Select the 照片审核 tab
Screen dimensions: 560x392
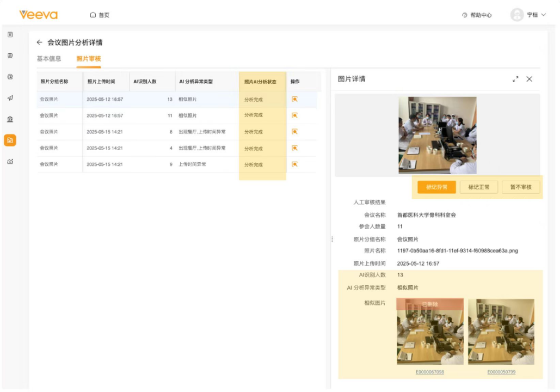pyautogui.click(x=88, y=59)
